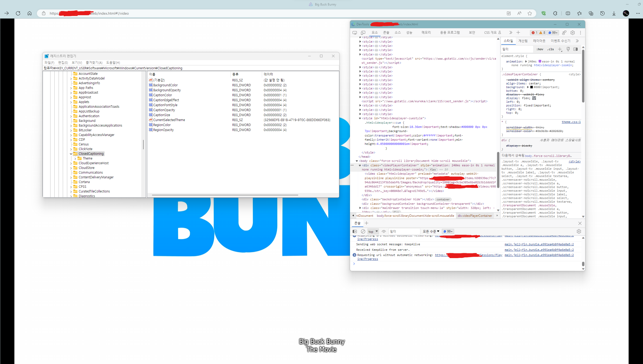Viewport: 643px width, 364px height.
Task: Click the issues counter speech-bubble badge
Action: [553, 32]
